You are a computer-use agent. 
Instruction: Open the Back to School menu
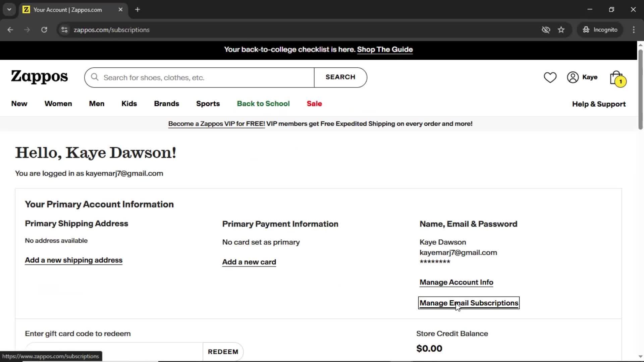tap(263, 104)
